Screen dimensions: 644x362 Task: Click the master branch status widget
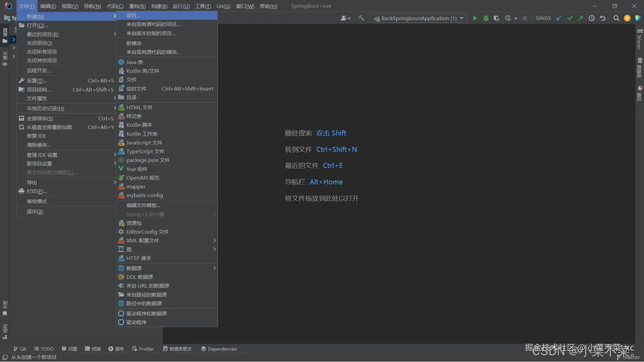tap(628, 357)
